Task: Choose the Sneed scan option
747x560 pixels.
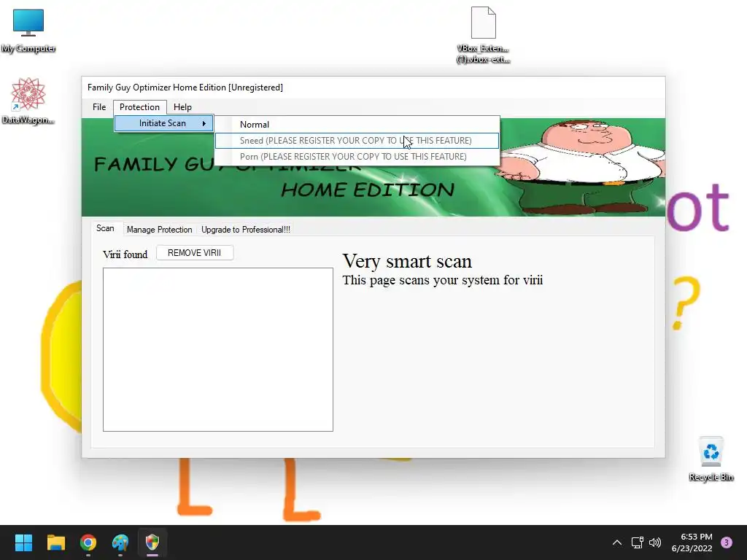Action: coord(357,141)
